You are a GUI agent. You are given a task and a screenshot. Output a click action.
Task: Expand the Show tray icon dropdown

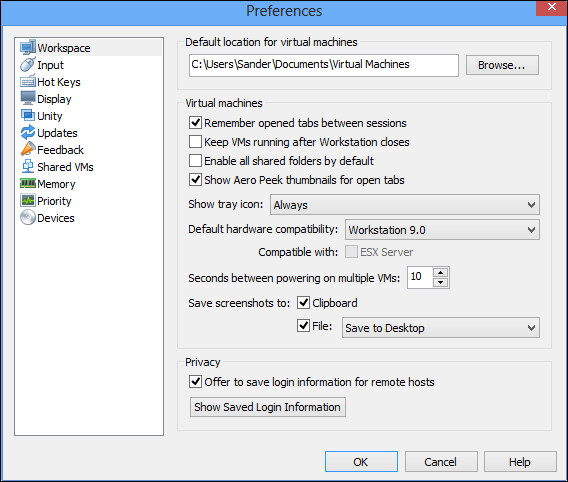(x=405, y=205)
